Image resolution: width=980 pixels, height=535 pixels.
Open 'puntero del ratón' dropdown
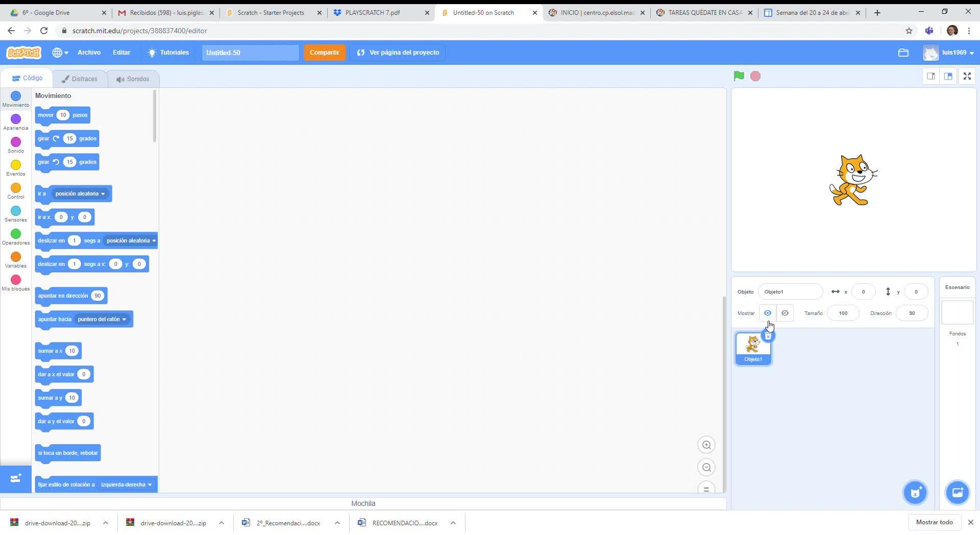tap(102, 320)
